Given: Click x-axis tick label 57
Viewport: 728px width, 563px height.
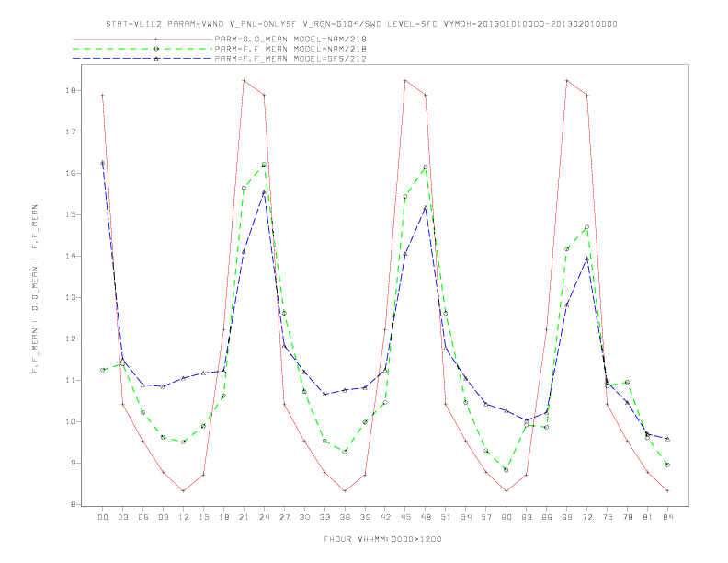Looking at the screenshot, I should 486,517.
